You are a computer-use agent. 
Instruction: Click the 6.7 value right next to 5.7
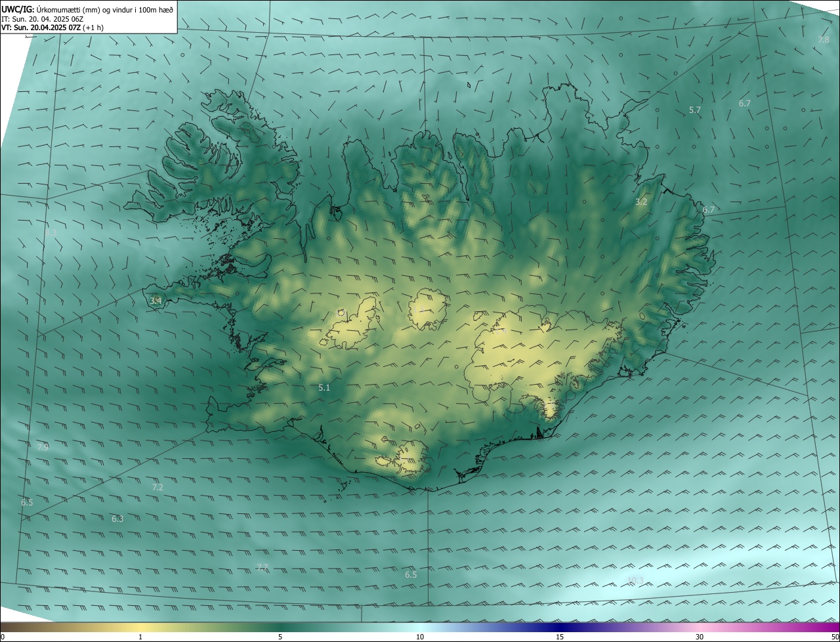[745, 104]
